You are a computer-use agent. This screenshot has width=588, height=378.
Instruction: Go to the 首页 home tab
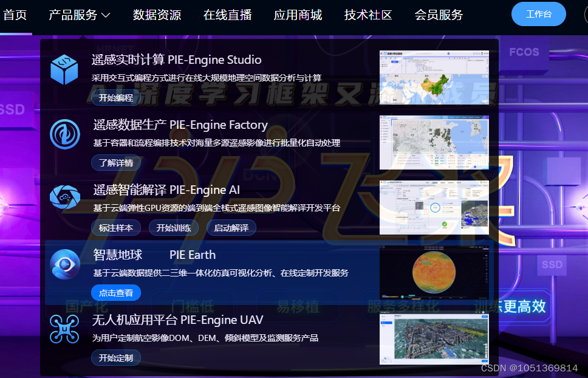(x=15, y=15)
